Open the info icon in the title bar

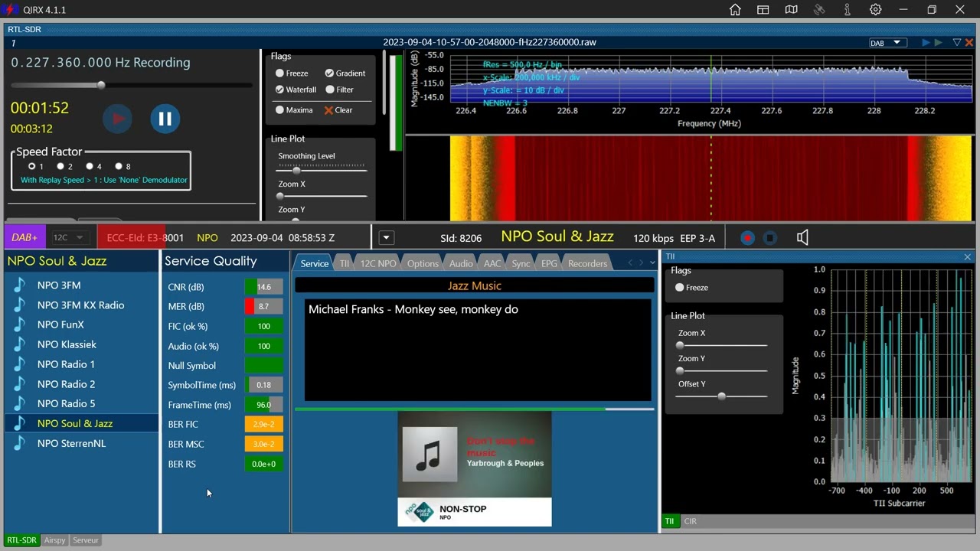[848, 10]
